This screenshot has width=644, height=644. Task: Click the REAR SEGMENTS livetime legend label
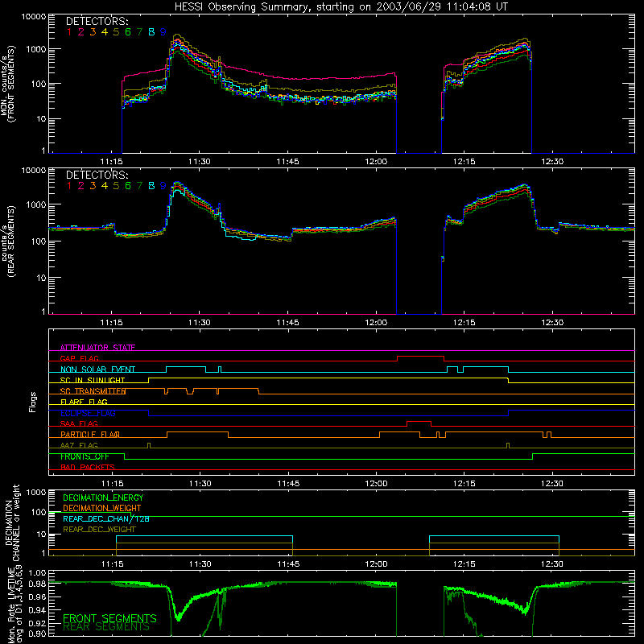[106, 627]
